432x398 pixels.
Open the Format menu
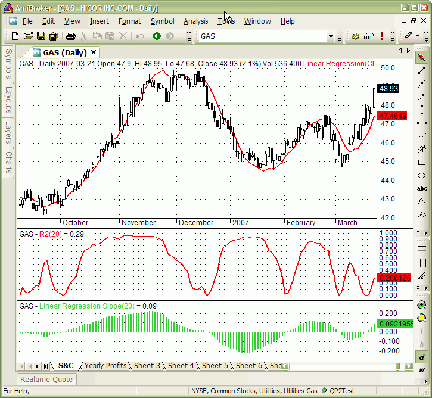[130, 21]
